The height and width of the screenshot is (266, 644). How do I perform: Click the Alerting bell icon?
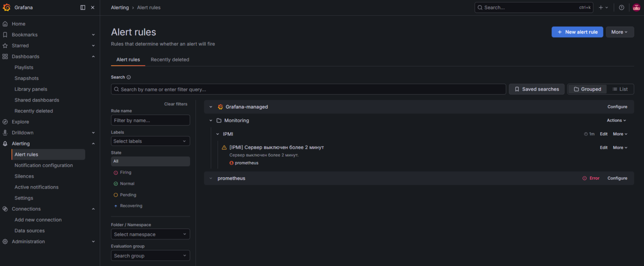pos(5,144)
